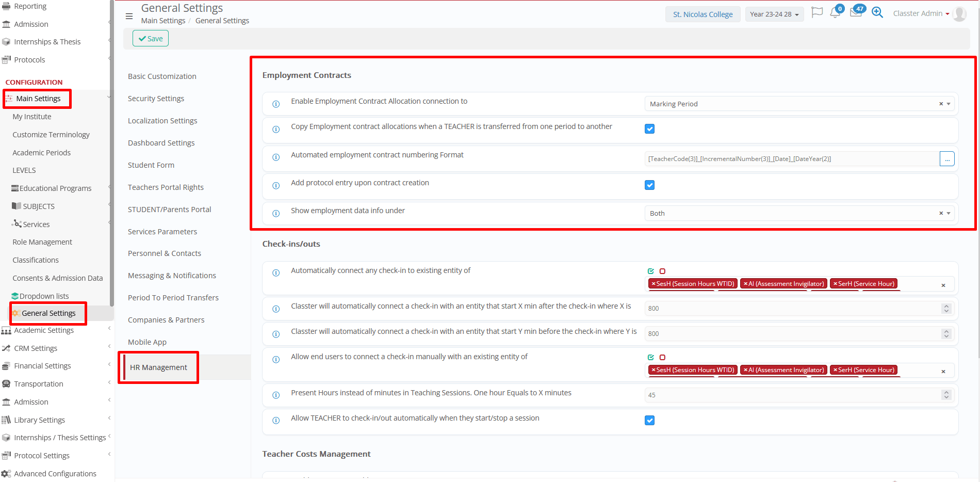Viewport: 980px width, 482px height.
Task: Click the Classter Admin avatar
Action: 959,14
